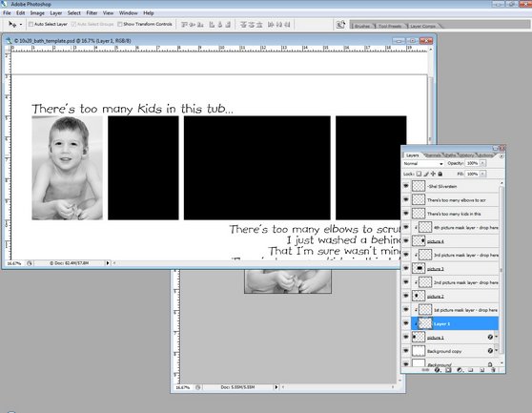The height and width of the screenshot is (413, 532).
Task: Click the distribute horizontal centers icon
Action: coord(279,25)
